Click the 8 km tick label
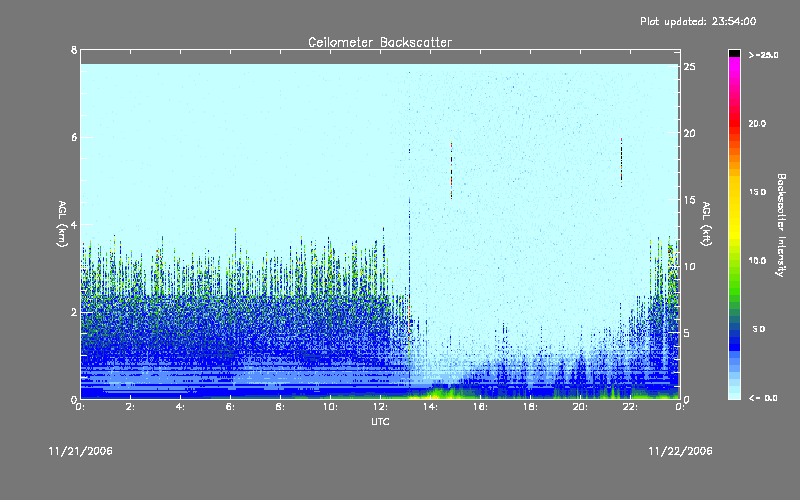 pos(74,50)
